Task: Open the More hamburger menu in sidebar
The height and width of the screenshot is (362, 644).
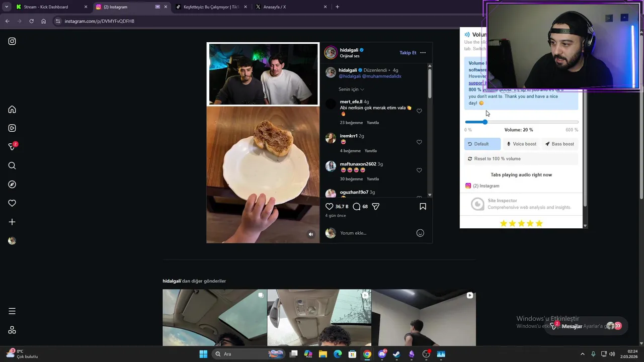Action: [x=12, y=311]
